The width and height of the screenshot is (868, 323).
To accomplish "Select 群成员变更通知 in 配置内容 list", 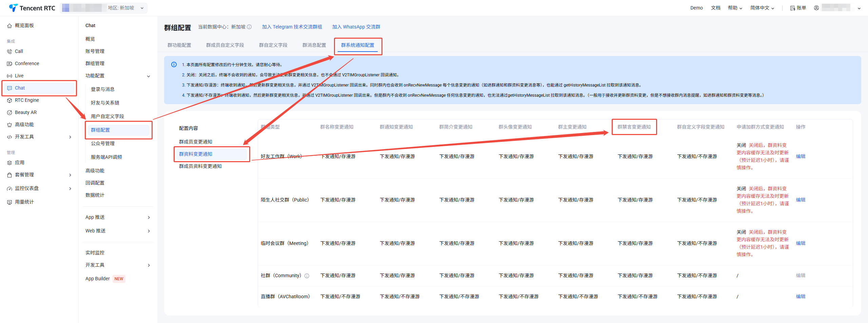I will 196,142.
